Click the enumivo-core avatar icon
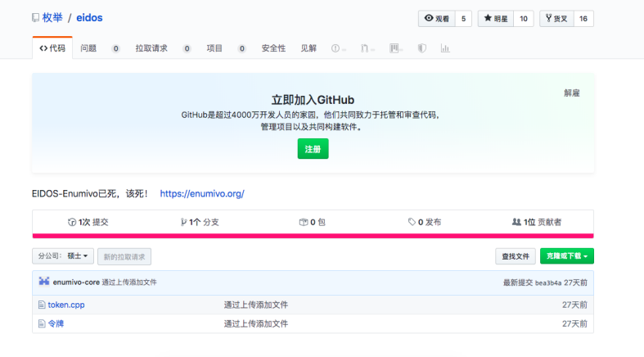The height and width of the screenshot is (357, 644). (44, 282)
